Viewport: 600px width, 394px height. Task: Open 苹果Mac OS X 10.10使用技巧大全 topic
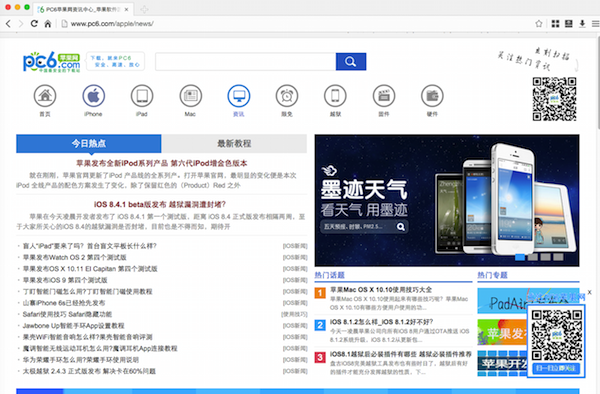[x=381, y=290]
